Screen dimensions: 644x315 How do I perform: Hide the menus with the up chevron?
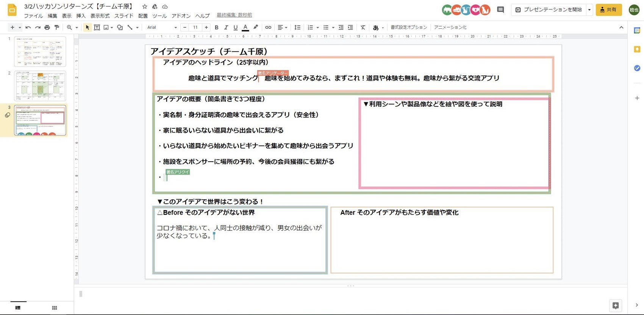click(x=621, y=27)
